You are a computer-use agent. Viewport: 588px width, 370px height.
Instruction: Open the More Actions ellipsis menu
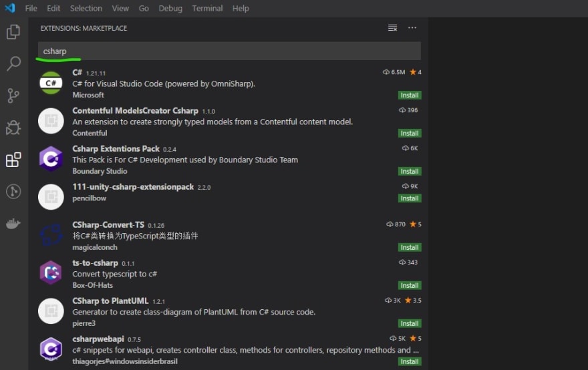(x=412, y=28)
